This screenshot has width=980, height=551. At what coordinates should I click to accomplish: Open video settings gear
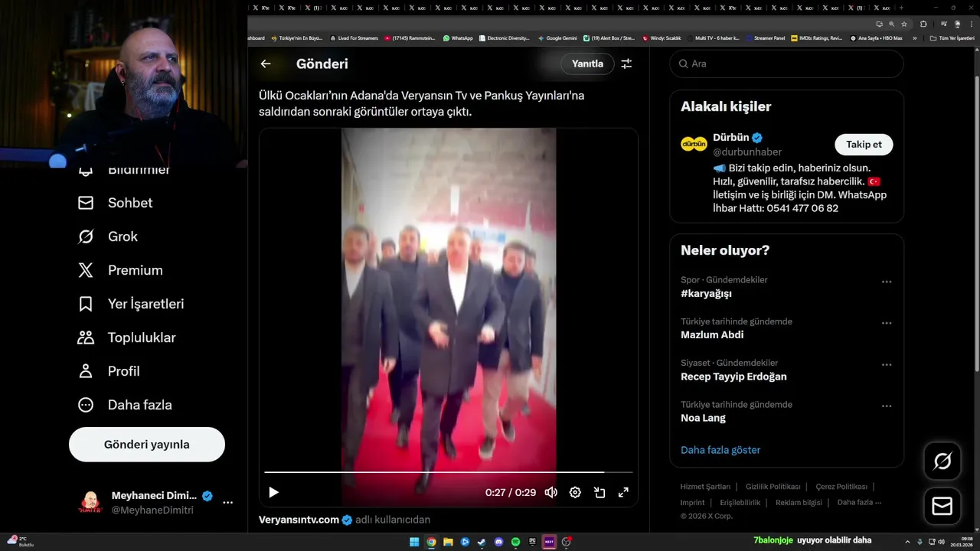(x=575, y=492)
